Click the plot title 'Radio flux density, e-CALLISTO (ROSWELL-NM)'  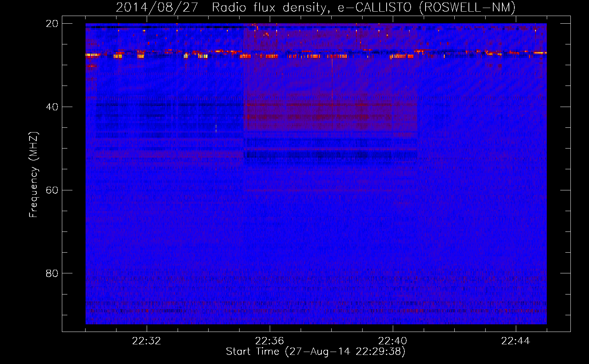364,7
